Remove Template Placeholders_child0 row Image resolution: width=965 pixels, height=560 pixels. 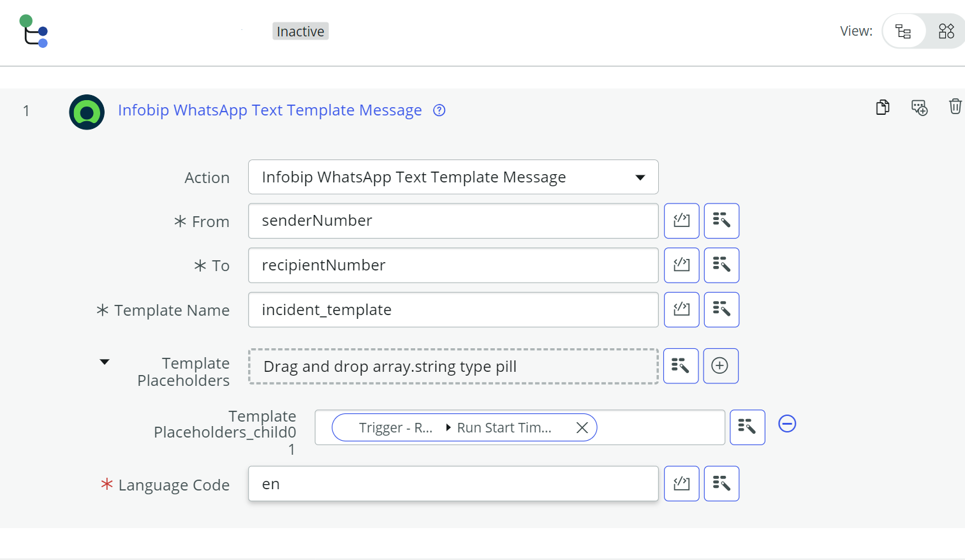tap(787, 424)
